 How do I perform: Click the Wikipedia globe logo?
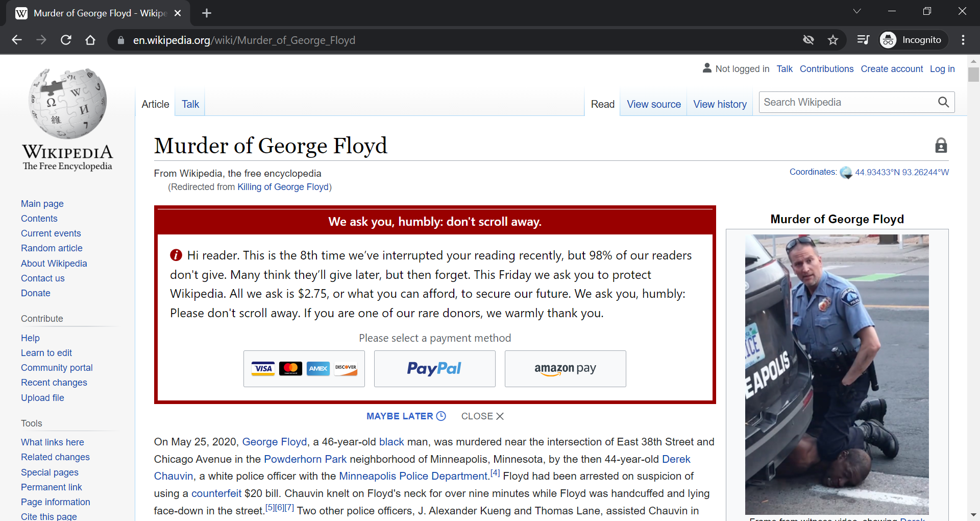click(67, 104)
